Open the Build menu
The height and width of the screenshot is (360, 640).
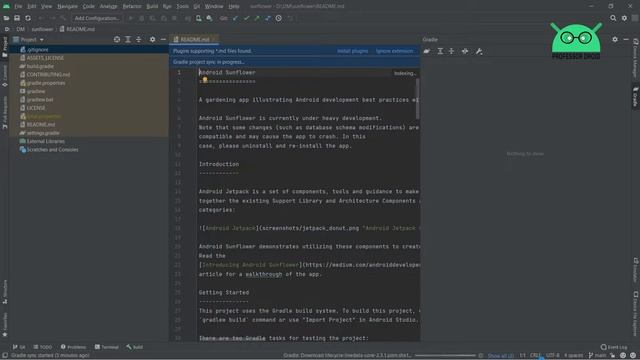click(x=152, y=6)
